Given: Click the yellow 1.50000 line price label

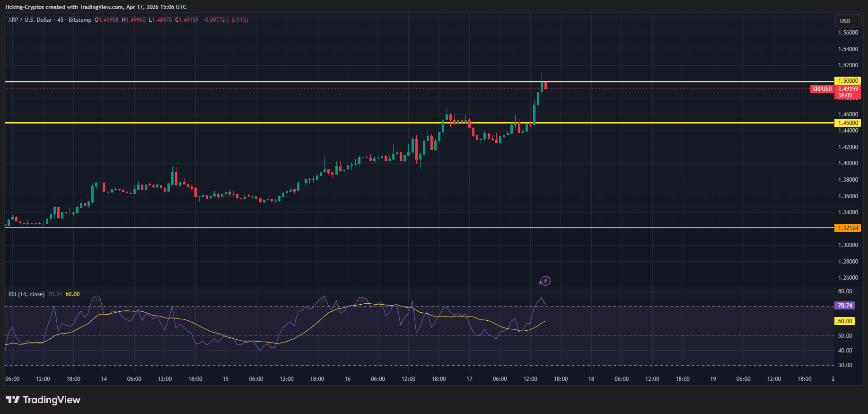Looking at the screenshot, I should (x=848, y=81).
